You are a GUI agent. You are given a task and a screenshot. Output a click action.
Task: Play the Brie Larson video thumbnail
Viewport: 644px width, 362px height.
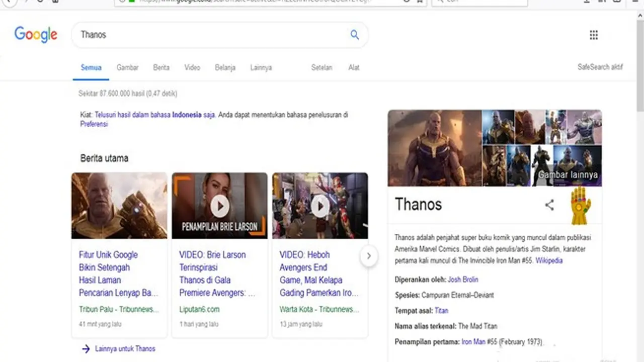pyautogui.click(x=220, y=206)
